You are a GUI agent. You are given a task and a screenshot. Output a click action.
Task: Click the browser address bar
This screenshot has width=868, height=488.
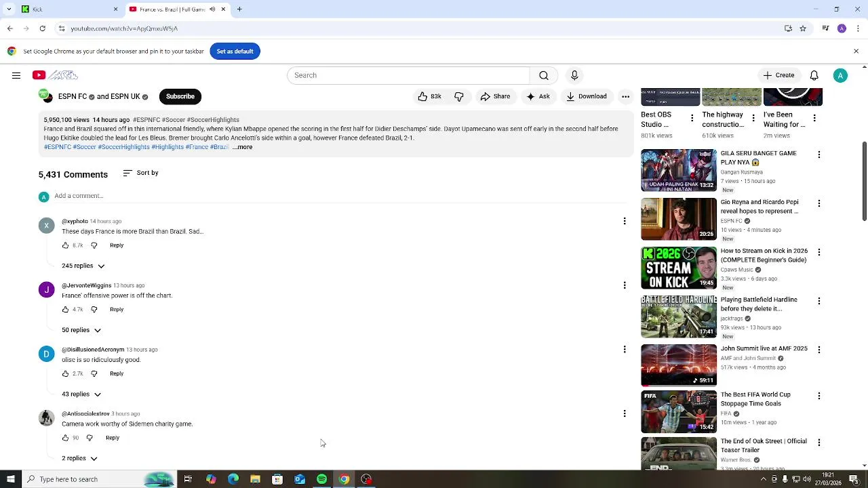(420, 28)
